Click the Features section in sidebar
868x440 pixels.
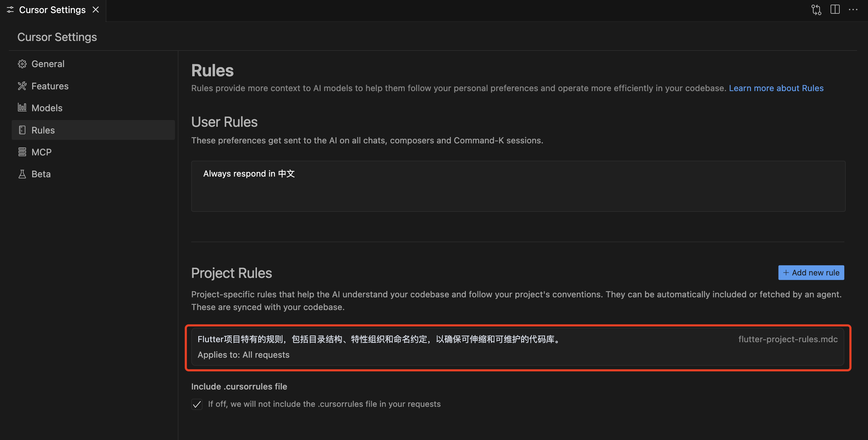(x=50, y=86)
